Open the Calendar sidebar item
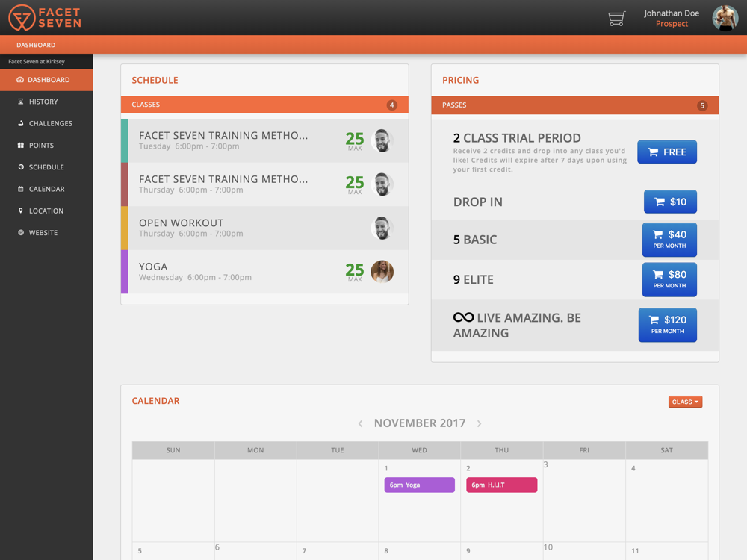Image resolution: width=747 pixels, height=560 pixels. [x=46, y=189]
